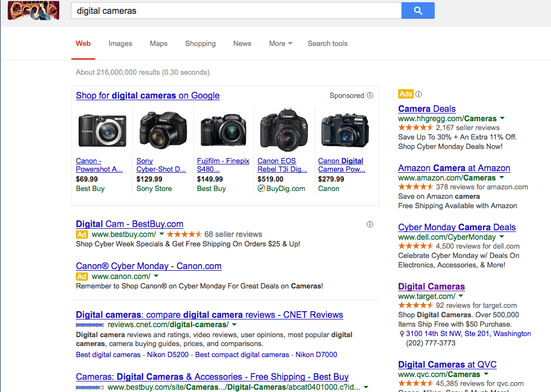The image size is (551, 392).
Task: Click the qvc.com review stars
Action: click(x=415, y=383)
